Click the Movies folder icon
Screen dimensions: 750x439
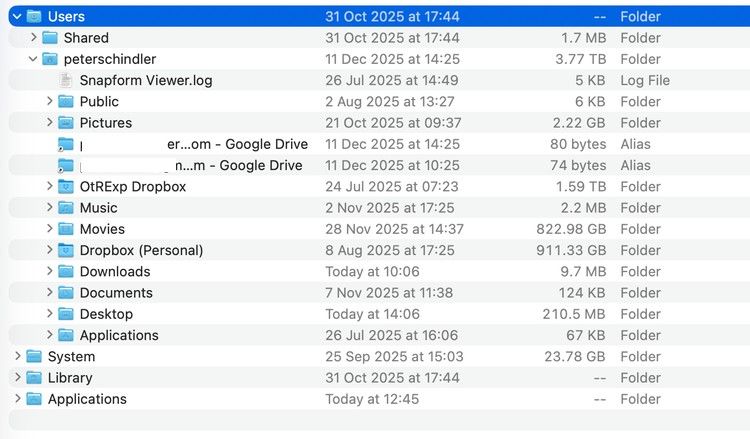click(x=66, y=229)
